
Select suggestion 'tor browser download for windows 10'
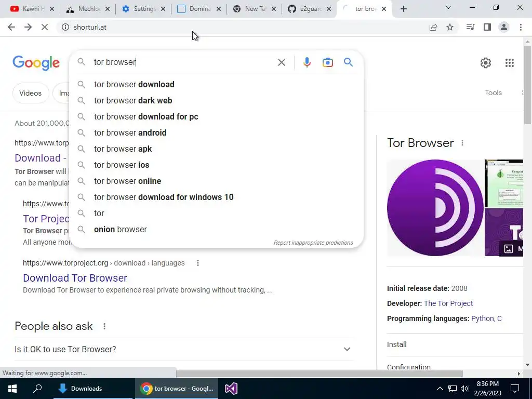217,197
